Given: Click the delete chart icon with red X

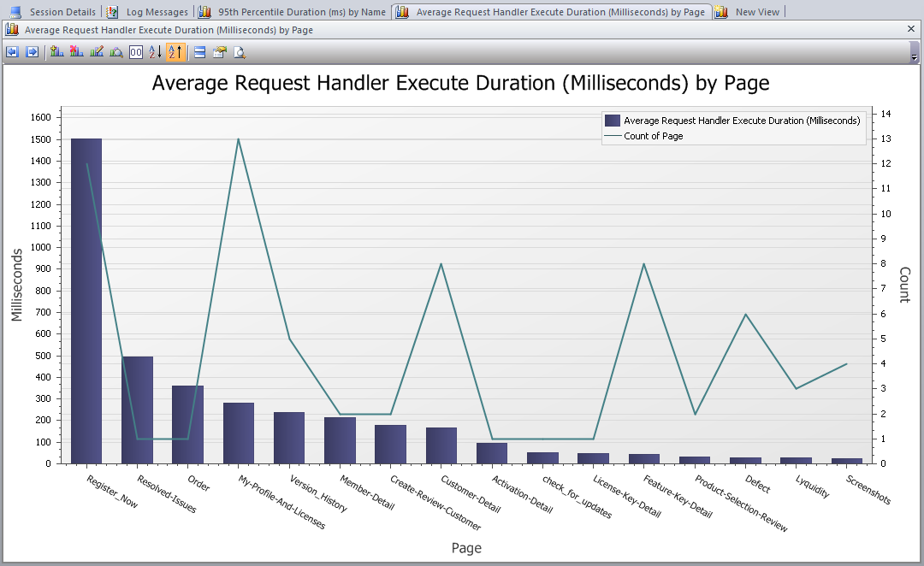Looking at the screenshot, I should (77, 52).
